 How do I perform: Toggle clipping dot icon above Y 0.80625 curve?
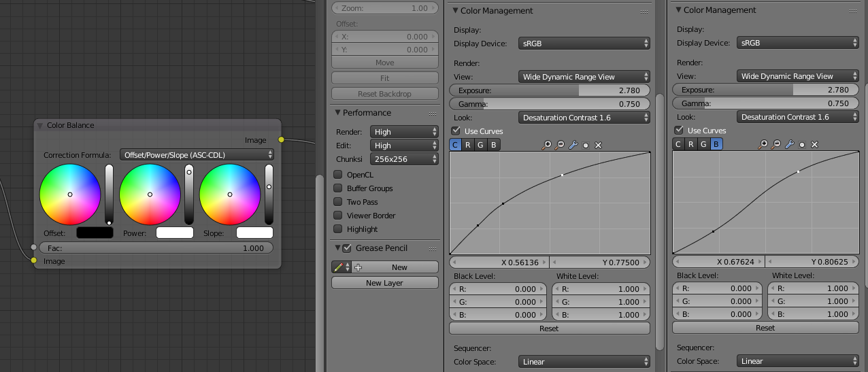point(802,144)
